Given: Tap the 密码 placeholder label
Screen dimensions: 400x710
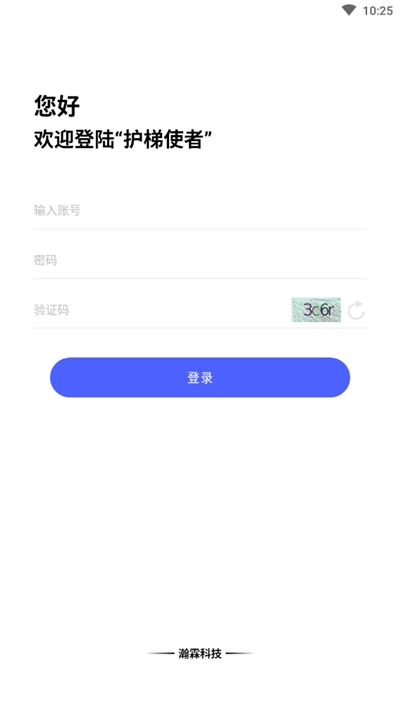Looking at the screenshot, I should click(x=45, y=260).
